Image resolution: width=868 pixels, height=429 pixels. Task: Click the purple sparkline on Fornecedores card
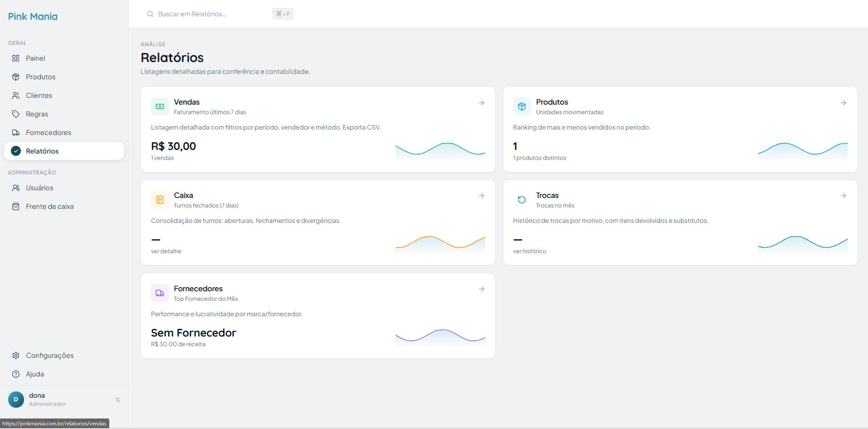(440, 338)
